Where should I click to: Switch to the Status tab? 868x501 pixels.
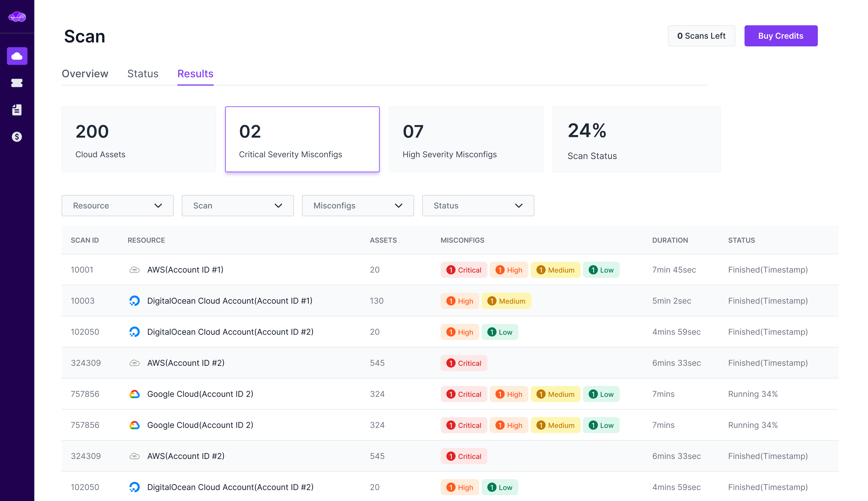pyautogui.click(x=142, y=74)
